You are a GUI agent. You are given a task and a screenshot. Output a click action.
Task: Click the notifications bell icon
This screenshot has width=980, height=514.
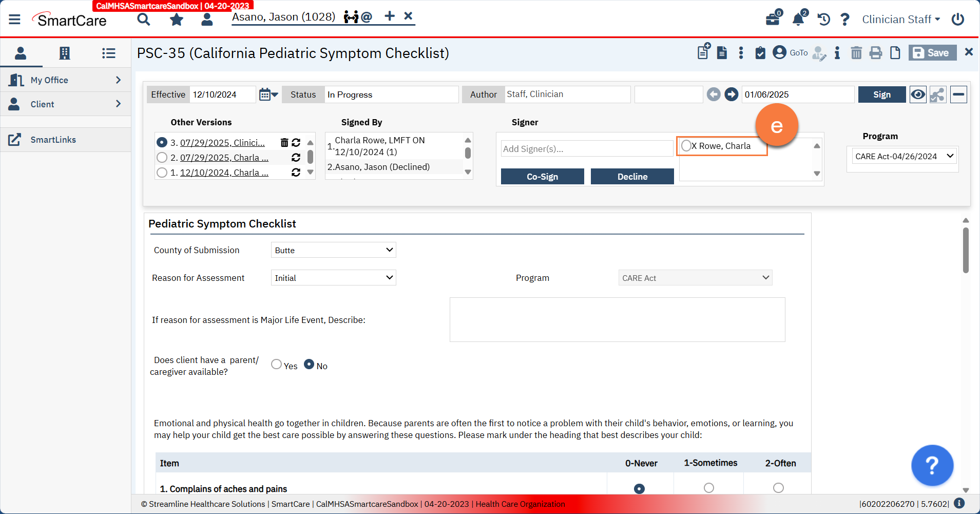tap(798, 20)
